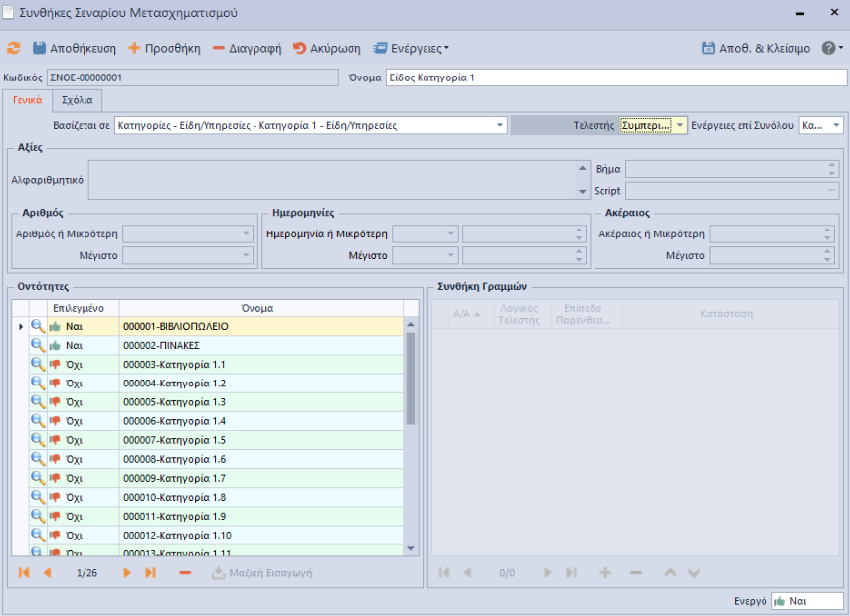The width and height of the screenshot is (850, 616).
Task: Open the Ενέργειες επί Συνόλου dropdown
Action: 836,126
